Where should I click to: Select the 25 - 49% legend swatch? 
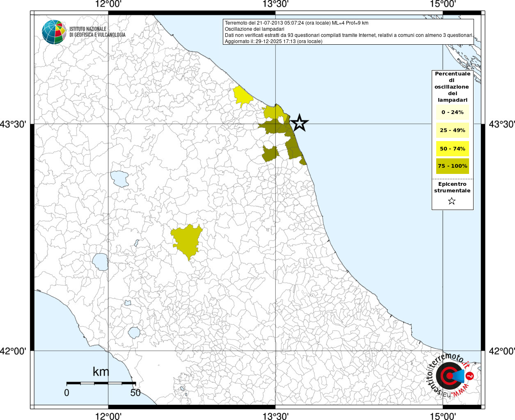point(453,130)
